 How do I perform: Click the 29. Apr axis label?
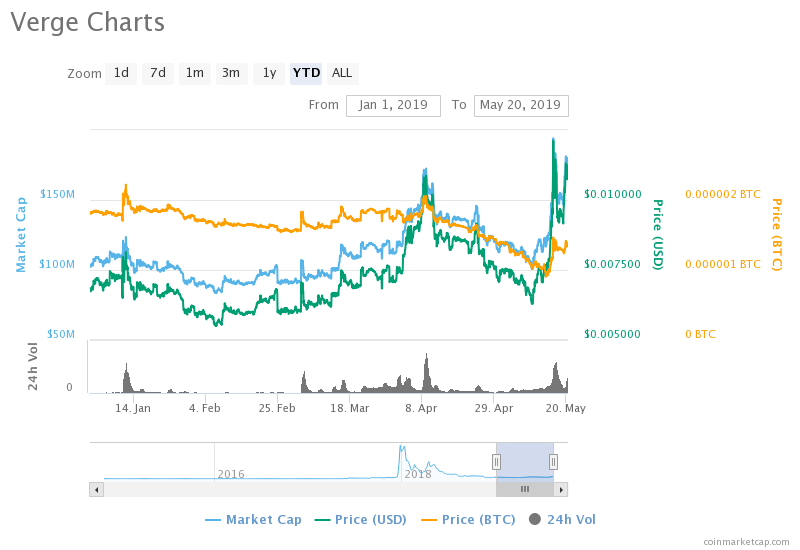493,408
